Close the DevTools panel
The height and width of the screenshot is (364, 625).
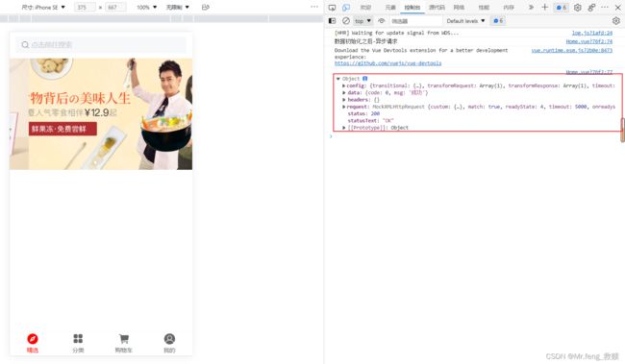[x=618, y=7]
